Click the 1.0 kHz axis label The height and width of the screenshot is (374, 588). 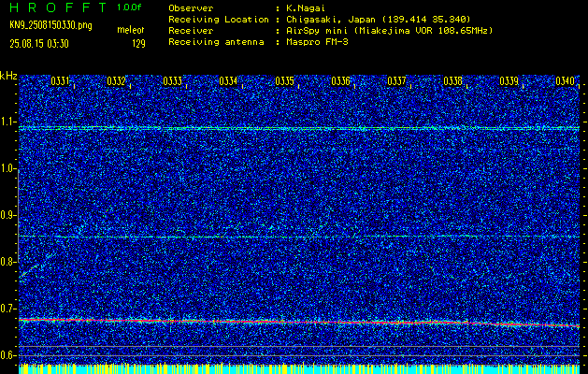coord(7,168)
